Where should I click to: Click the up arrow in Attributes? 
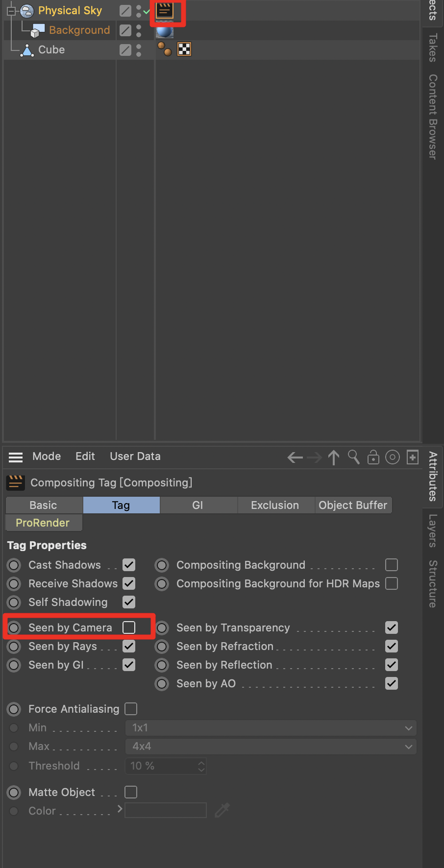coord(334,458)
